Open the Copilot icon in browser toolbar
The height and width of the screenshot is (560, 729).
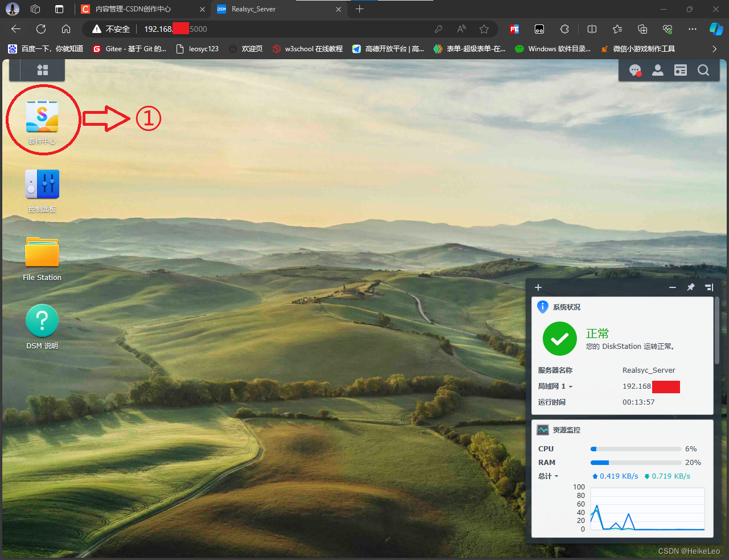pos(716,29)
